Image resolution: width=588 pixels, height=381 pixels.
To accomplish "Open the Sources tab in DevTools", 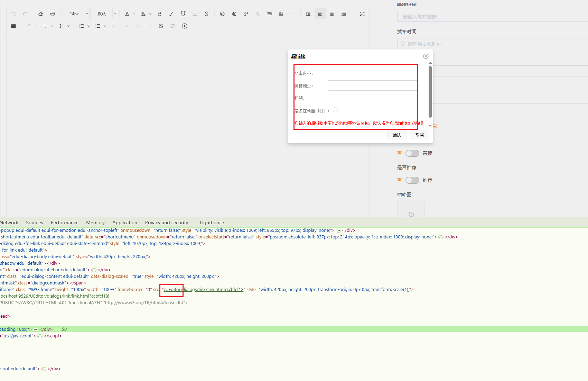I will pos(35,223).
